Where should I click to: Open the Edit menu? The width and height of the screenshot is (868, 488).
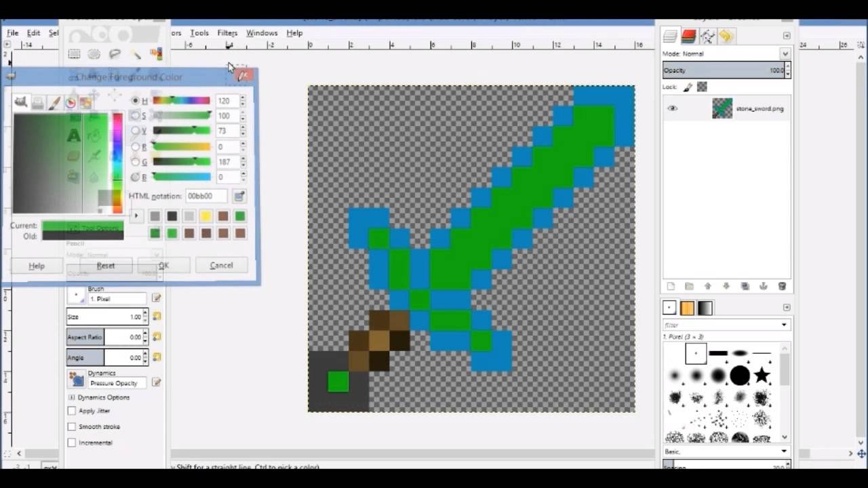(33, 33)
